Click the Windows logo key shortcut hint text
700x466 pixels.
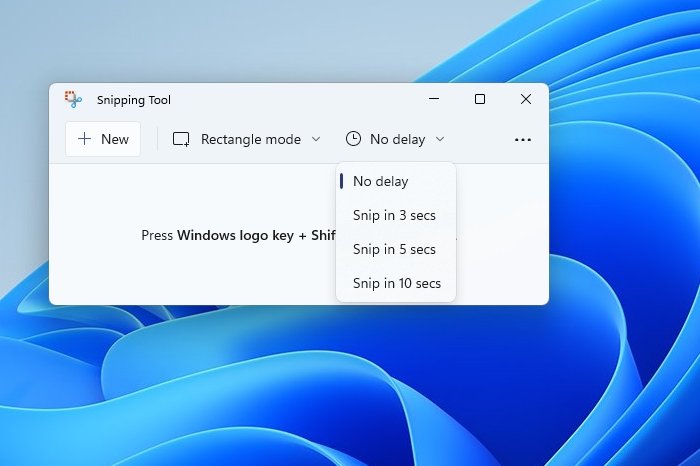(x=239, y=235)
